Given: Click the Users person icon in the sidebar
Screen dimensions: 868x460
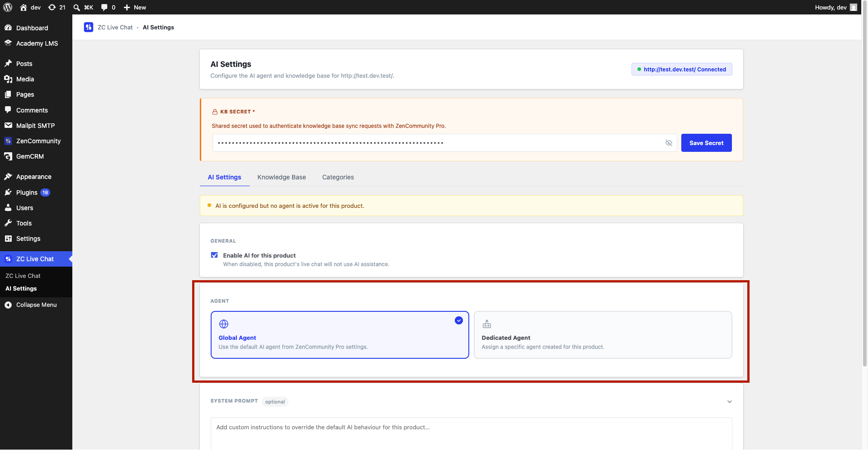Looking at the screenshot, I should [8, 207].
